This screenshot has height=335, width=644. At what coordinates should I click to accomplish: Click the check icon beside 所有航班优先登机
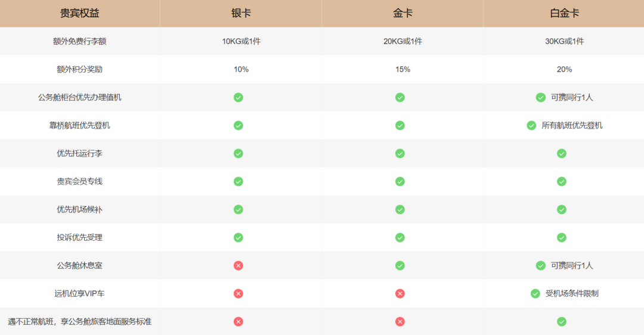(x=531, y=125)
